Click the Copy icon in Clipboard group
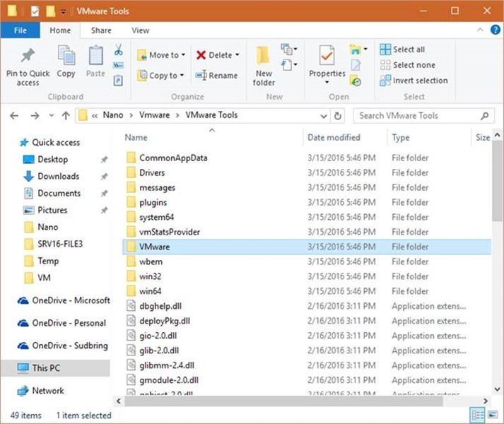 [66, 55]
